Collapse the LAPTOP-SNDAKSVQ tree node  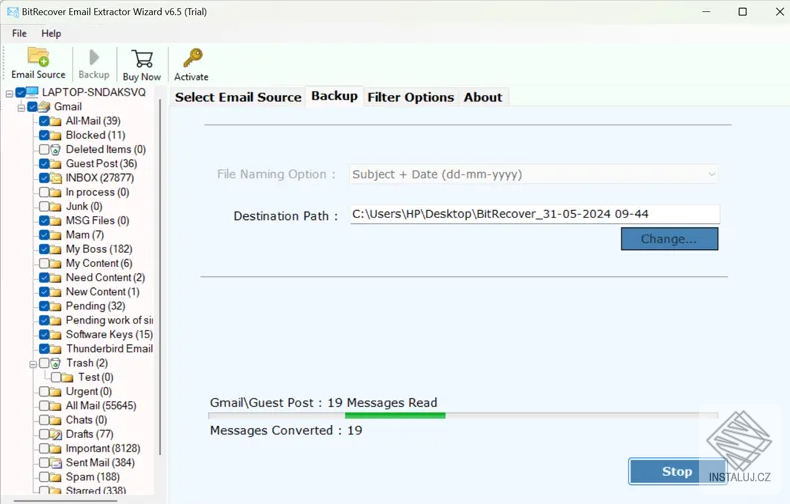tap(9, 93)
